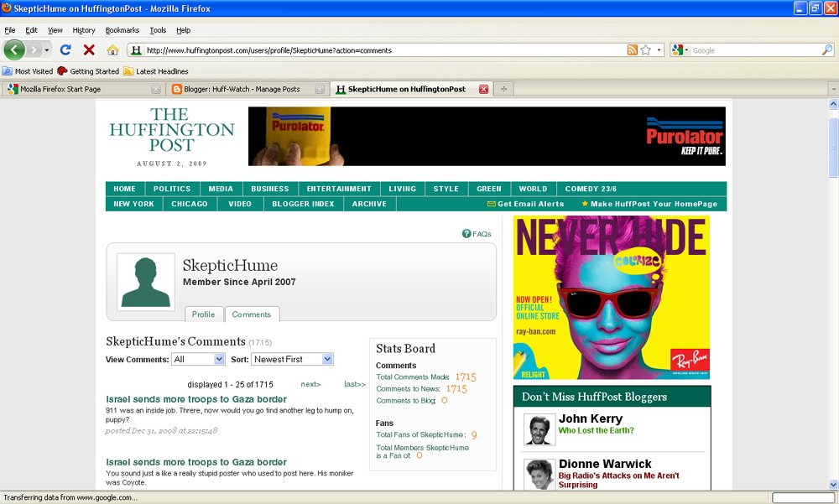Image resolution: width=839 pixels, height=504 pixels.
Task: Subscribe via the orange RSS feed icon
Action: [633, 49]
